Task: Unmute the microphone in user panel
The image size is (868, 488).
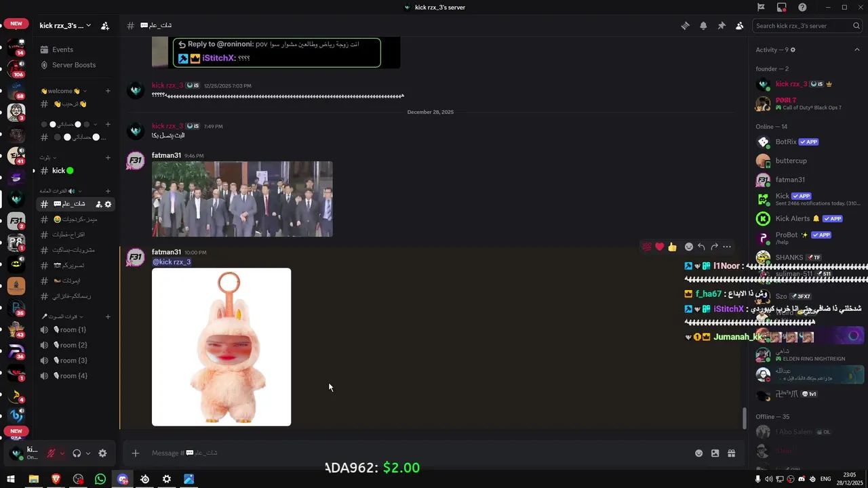Action: click(x=51, y=453)
